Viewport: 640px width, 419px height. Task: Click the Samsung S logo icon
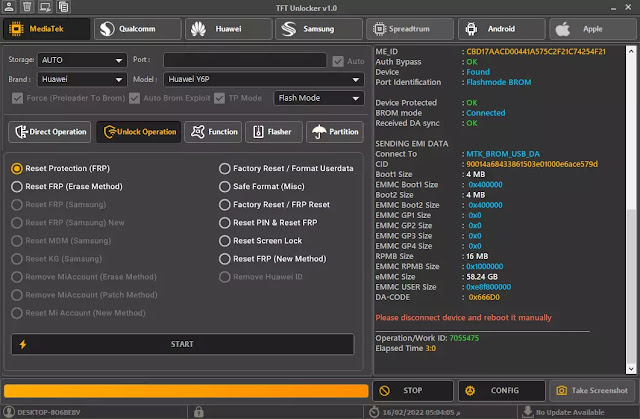[289, 29]
